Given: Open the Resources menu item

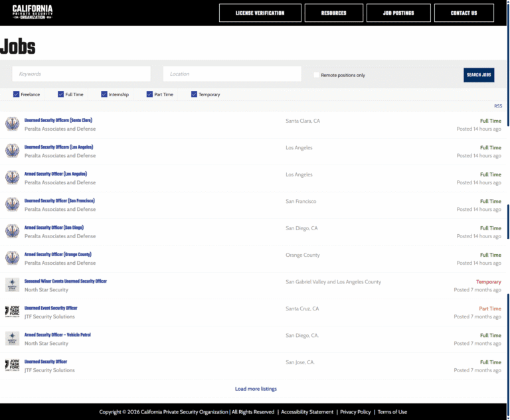Looking at the screenshot, I should click(334, 13).
